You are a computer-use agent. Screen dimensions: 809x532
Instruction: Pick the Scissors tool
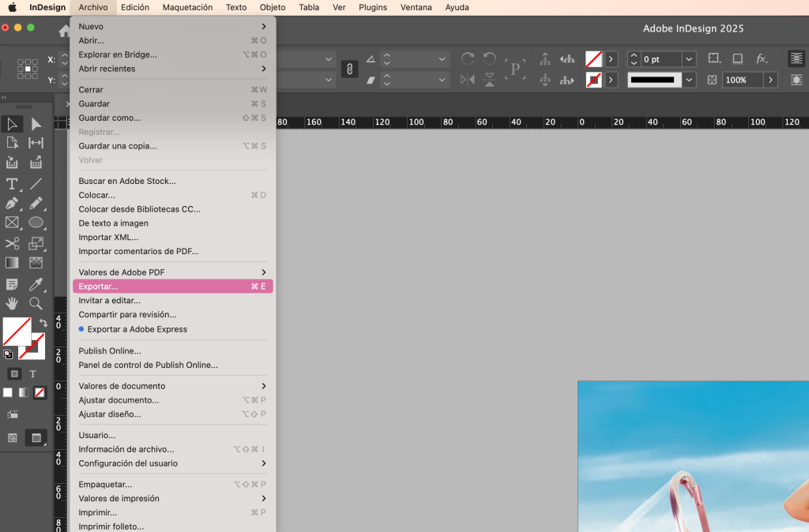12,244
